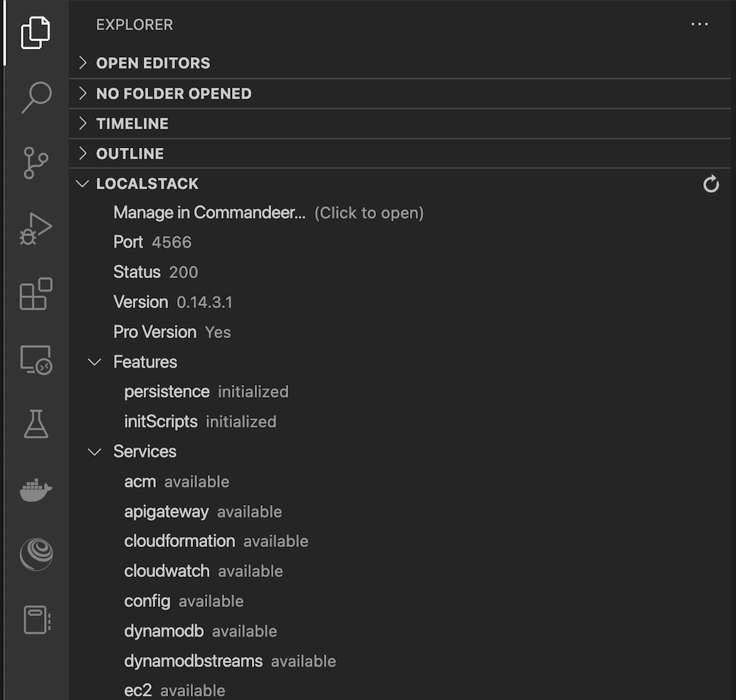Open the Testing beaker view

click(36, 424)
